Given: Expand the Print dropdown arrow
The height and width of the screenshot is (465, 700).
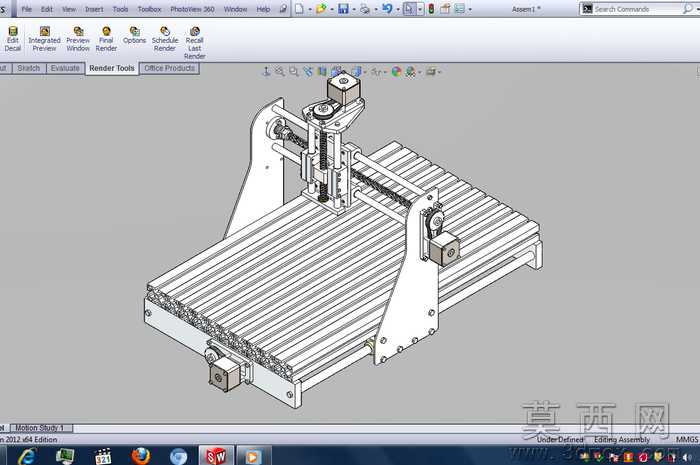Looking at the screenshot, I should pos(375,9).
